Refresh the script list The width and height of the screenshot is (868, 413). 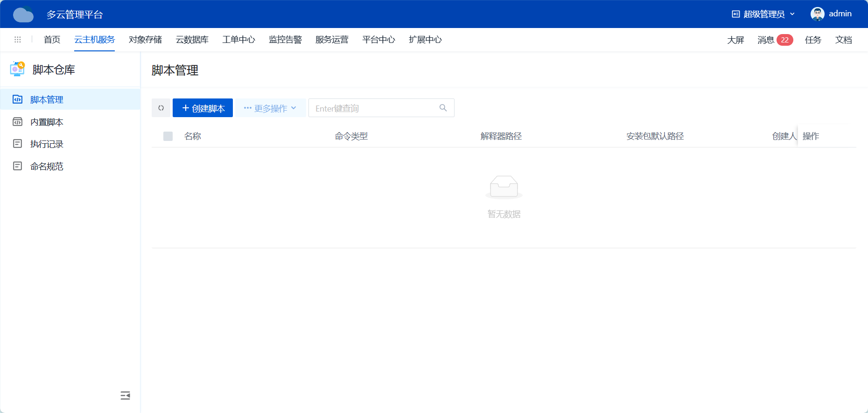coord(161,108)
